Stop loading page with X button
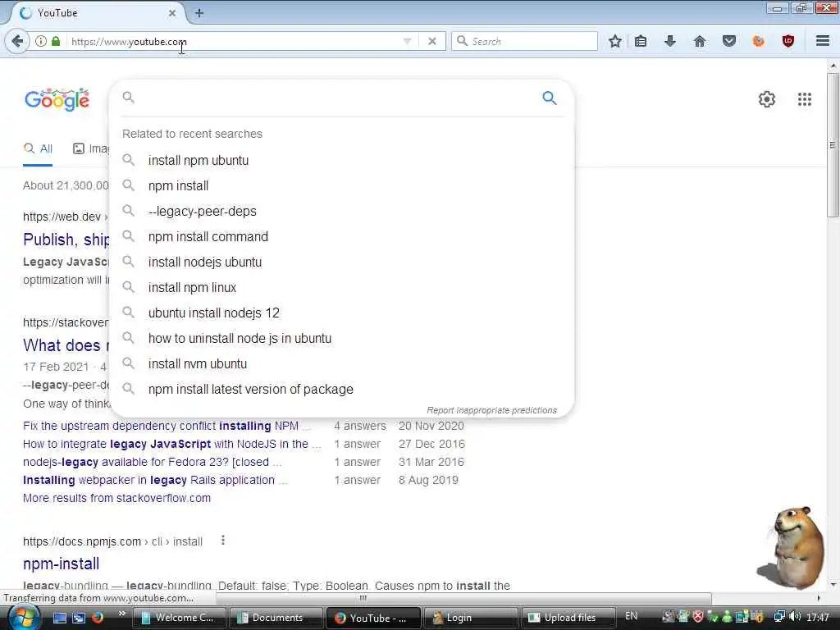840x630 pixels. (x=432, y=41)
